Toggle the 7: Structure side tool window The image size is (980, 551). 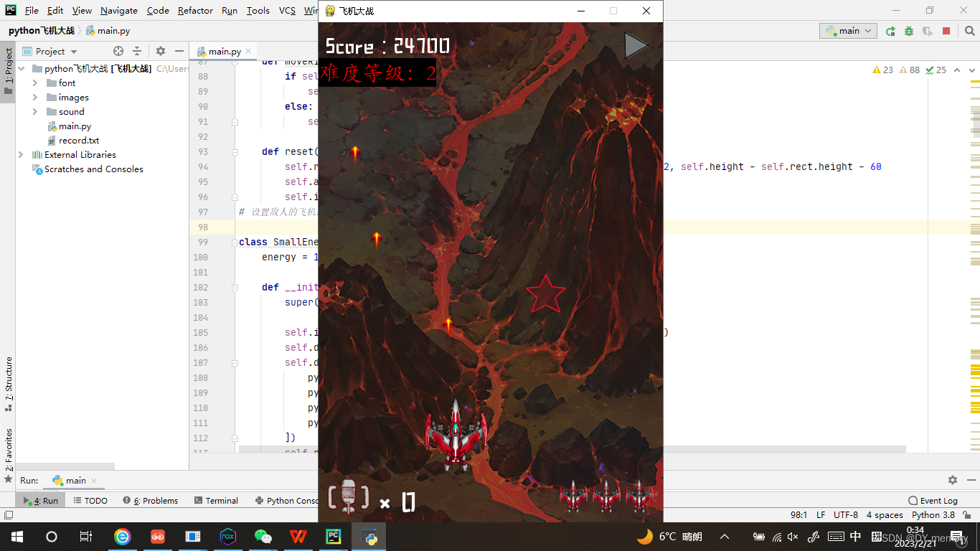click(x=8, y=384)
